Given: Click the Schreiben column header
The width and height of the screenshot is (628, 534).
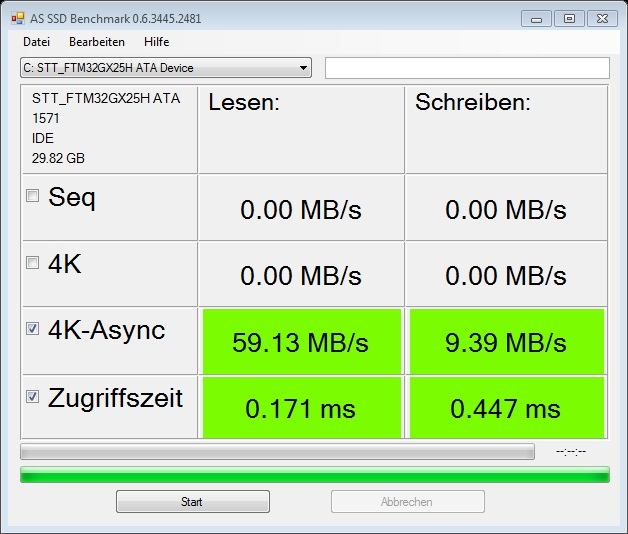Looking at the screenshot, I should click(x=473, y=102).
